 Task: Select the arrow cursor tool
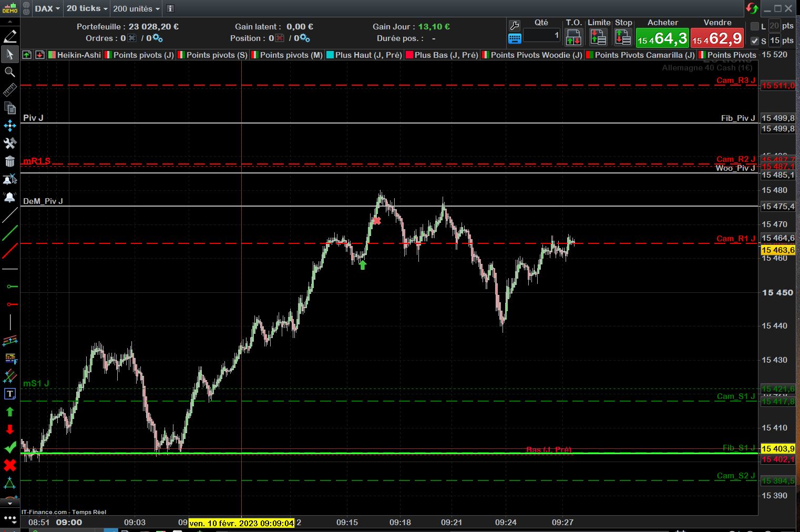(9, 54)
